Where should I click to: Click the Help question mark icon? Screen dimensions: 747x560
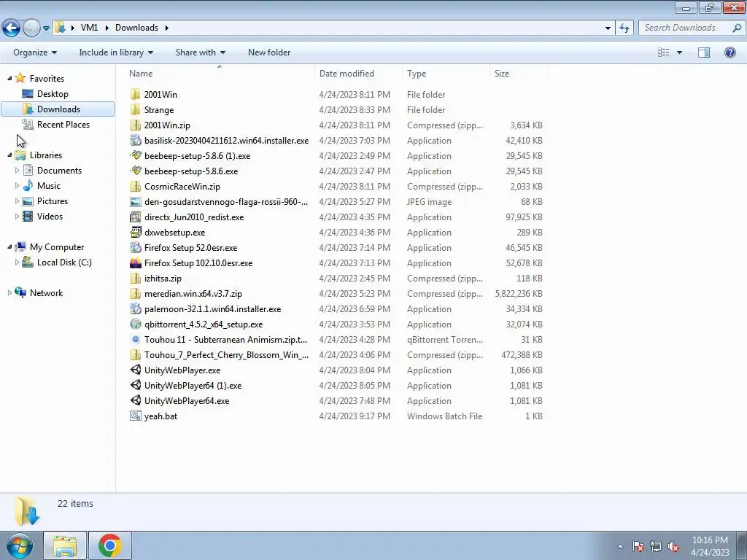[729, 52]
